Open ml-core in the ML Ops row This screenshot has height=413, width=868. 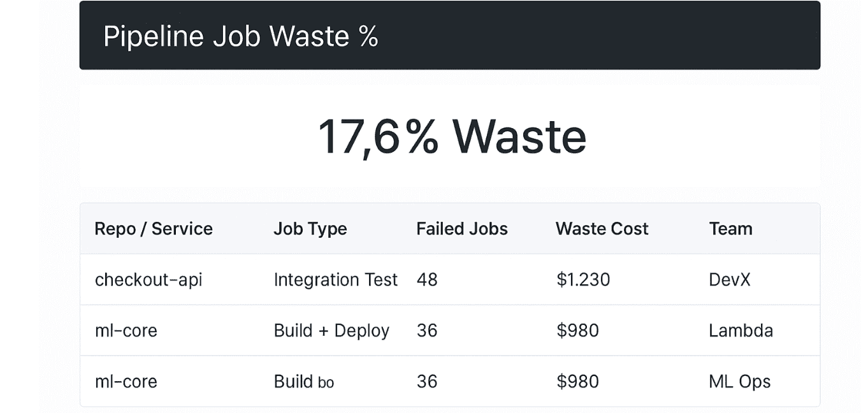(x=126, y=382)
